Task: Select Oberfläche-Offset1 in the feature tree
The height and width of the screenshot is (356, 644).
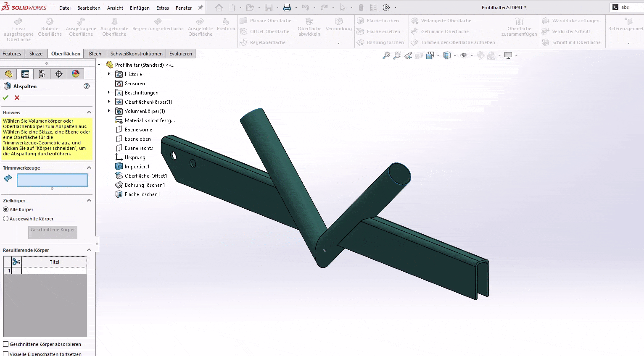Action: [x=145, y=176]
